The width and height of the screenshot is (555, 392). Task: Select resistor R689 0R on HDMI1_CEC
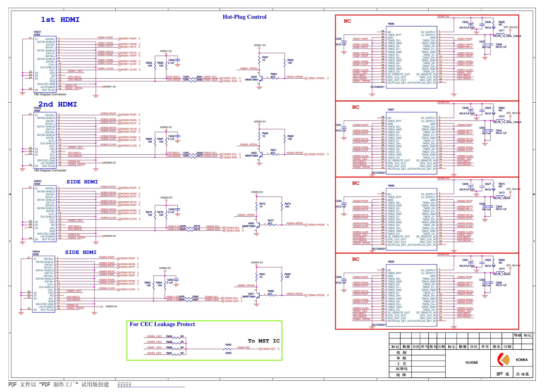point(176,349)
